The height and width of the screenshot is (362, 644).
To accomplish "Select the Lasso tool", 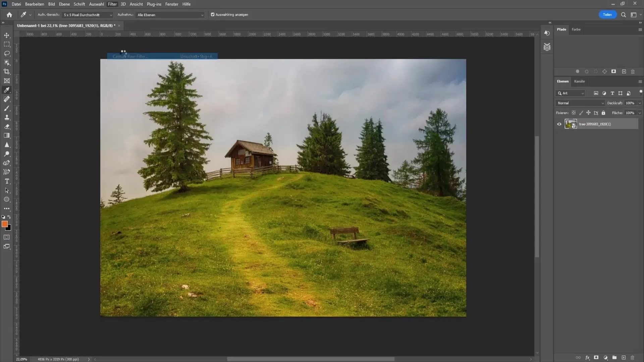I will [x=7, y=53].
